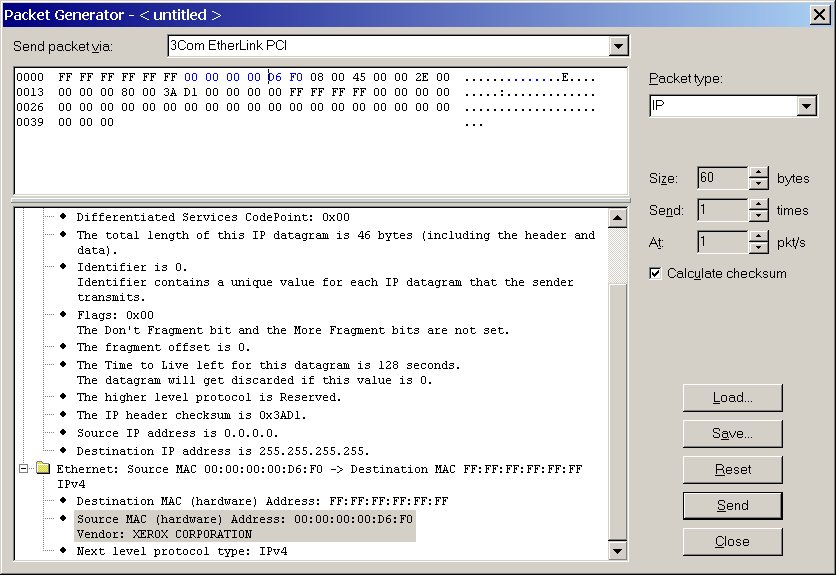Select the higher level protocol Reserved row
The width and height of the screenshot is (836, 575).
pyautogui.click(x=209, y=397)
